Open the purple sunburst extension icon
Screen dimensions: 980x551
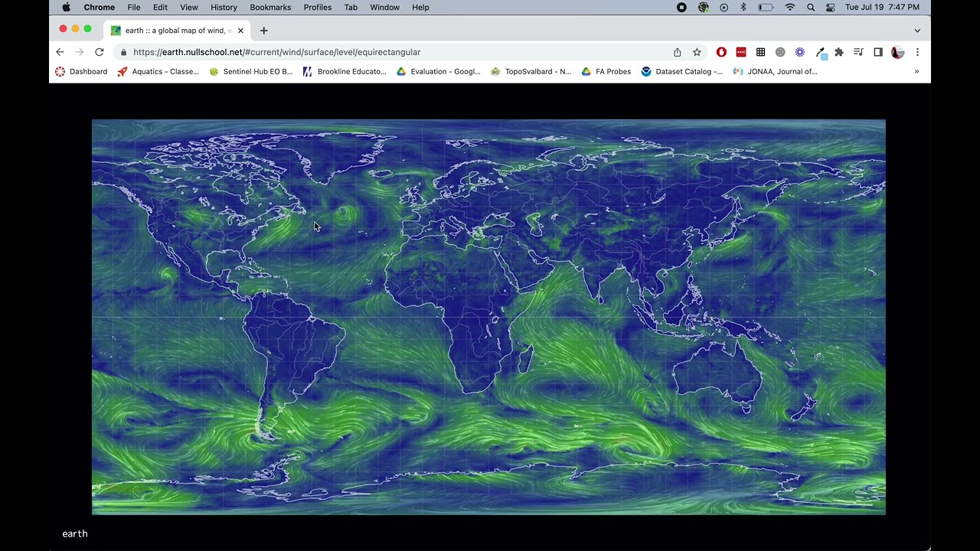click(x=800, y=52)
